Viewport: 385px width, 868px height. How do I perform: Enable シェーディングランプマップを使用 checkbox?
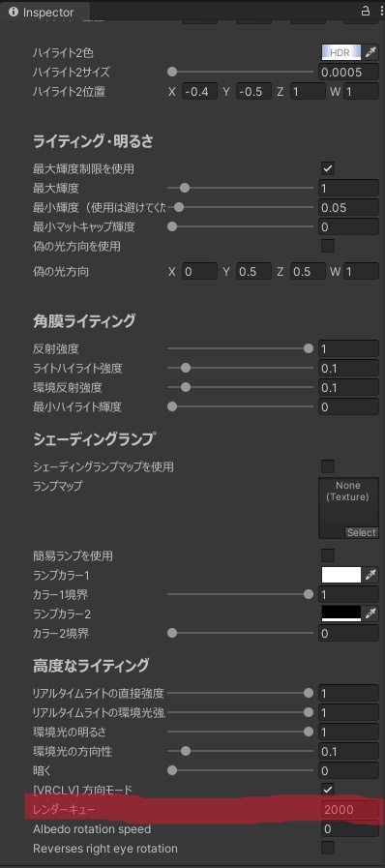tap(328, 466)
